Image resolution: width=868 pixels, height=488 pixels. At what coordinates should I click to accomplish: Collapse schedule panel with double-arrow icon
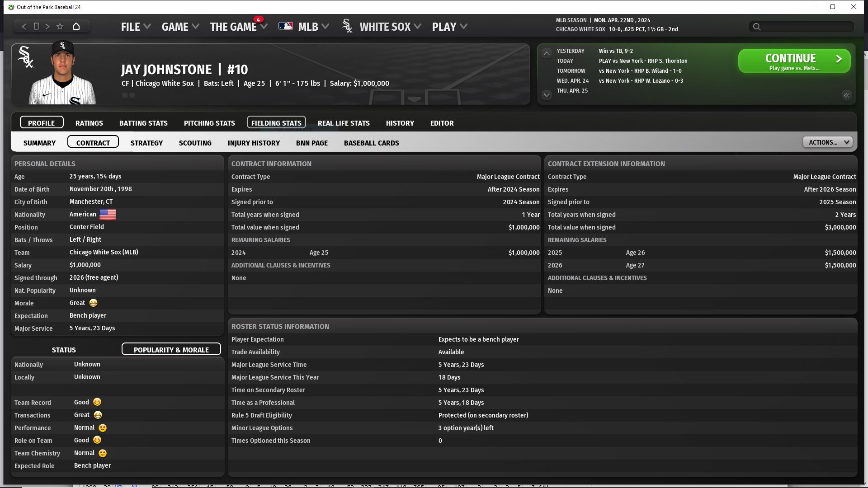click(846, 95)
